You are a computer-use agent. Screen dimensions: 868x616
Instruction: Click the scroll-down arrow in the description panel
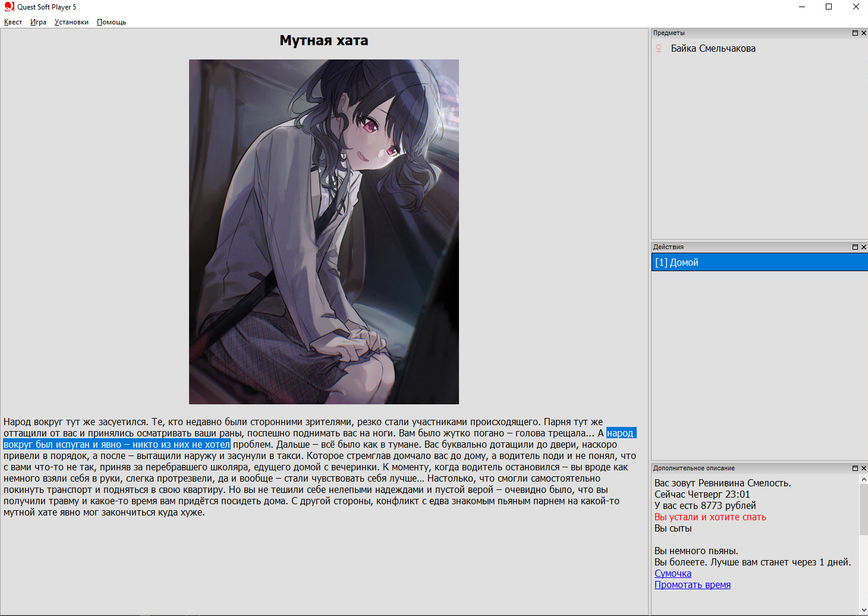863,610
